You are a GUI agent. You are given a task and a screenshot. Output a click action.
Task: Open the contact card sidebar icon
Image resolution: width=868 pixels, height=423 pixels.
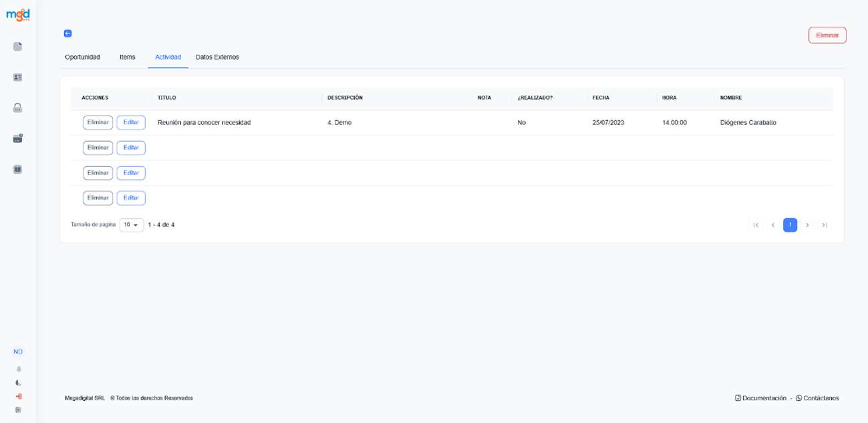pos(18,78)
